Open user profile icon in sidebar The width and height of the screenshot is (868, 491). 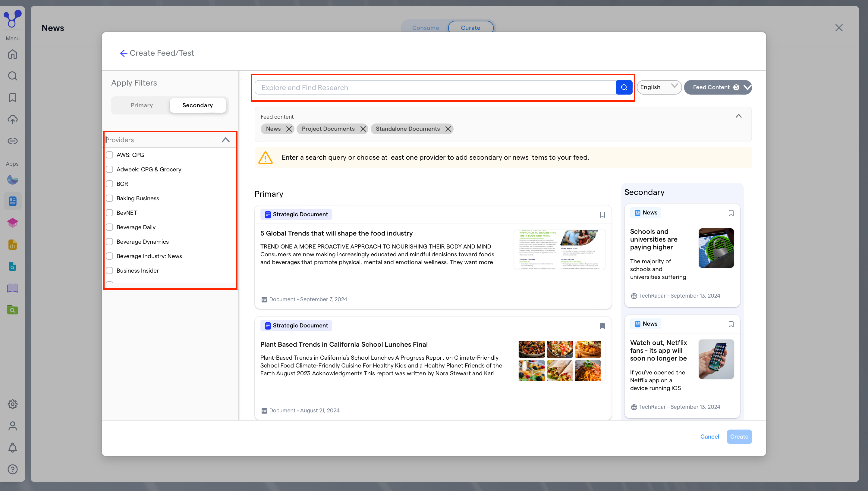[12, 426]
